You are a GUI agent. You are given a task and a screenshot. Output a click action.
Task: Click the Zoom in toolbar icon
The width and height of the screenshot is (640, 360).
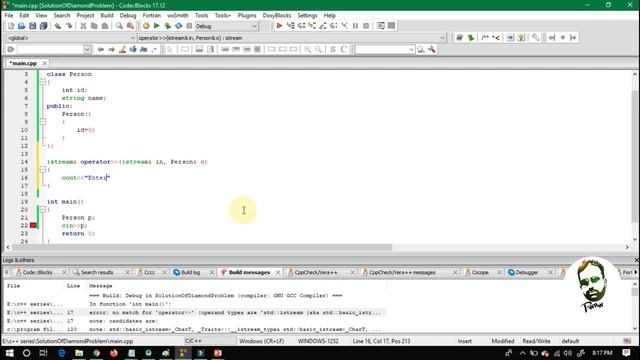coord(307,49)
